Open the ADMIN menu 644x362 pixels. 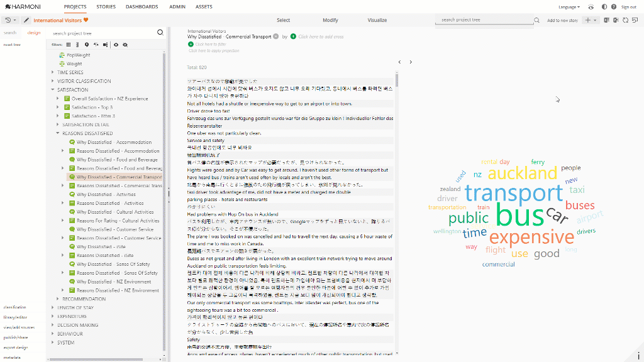(x=177, y=7)
